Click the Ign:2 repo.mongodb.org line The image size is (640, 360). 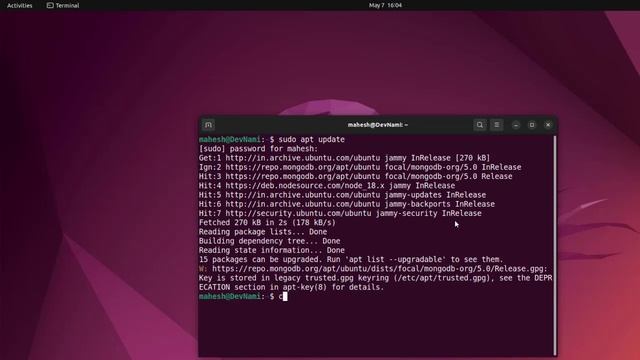(x=360, y=167)
